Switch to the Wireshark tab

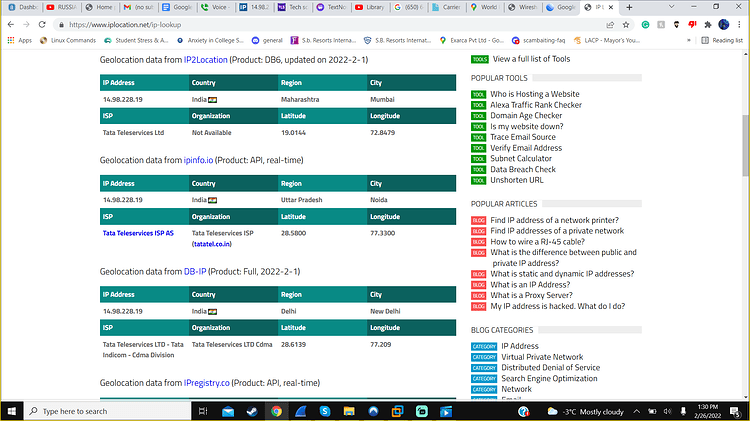tap(523, 7)
